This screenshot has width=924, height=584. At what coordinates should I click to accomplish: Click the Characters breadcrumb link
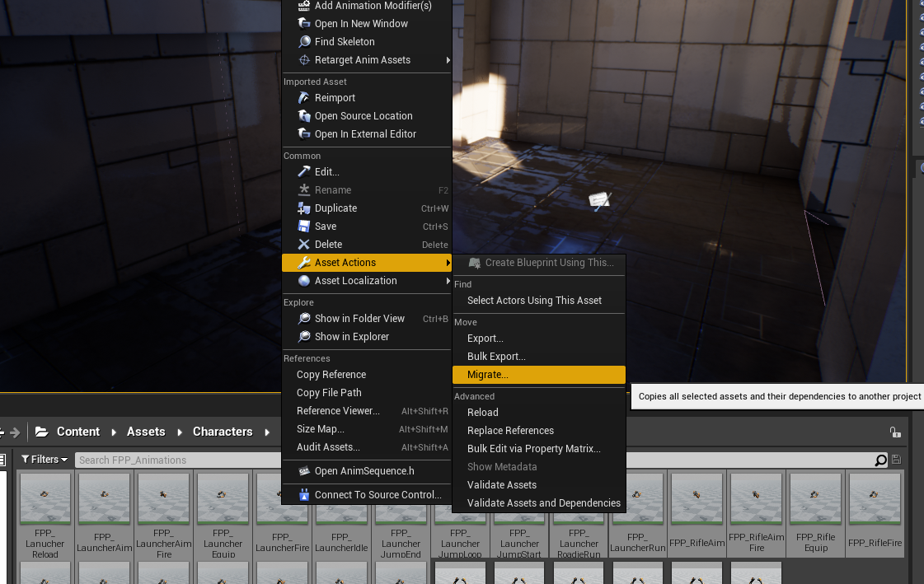click(223, 431)
